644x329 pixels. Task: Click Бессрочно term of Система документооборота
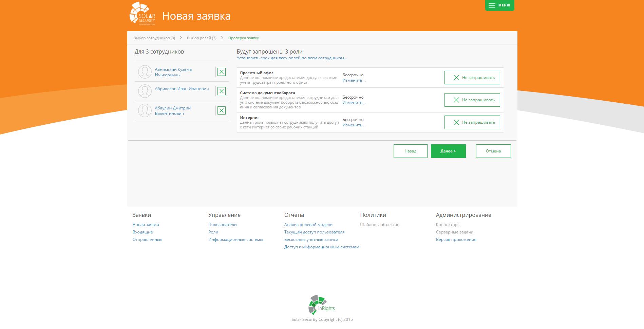coord(353,97)
